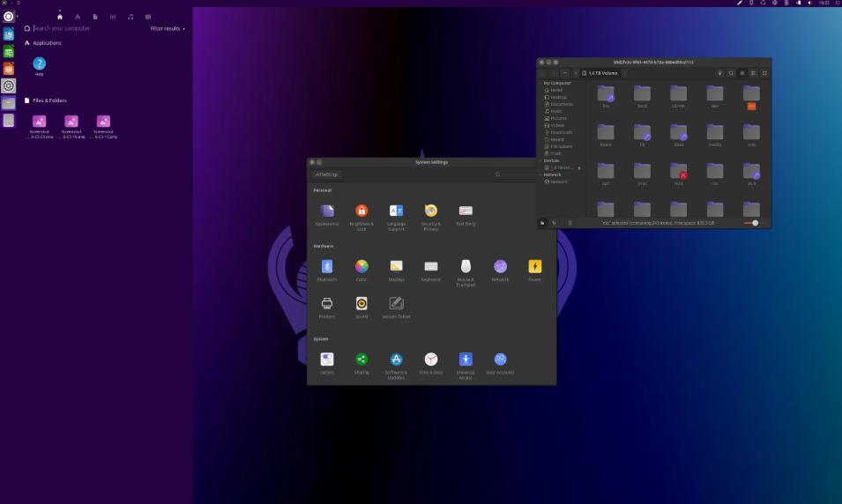Open Power settings

[534, 267]
